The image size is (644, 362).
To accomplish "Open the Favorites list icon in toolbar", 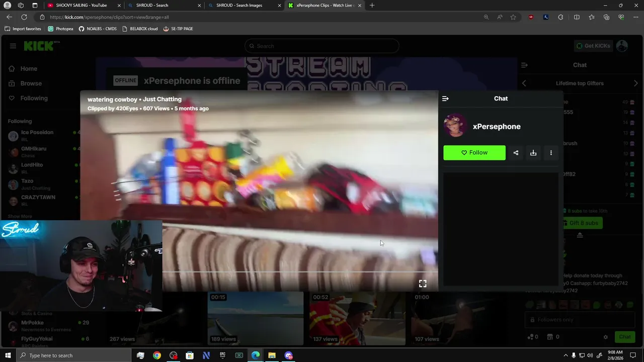I will click(592, 17).
